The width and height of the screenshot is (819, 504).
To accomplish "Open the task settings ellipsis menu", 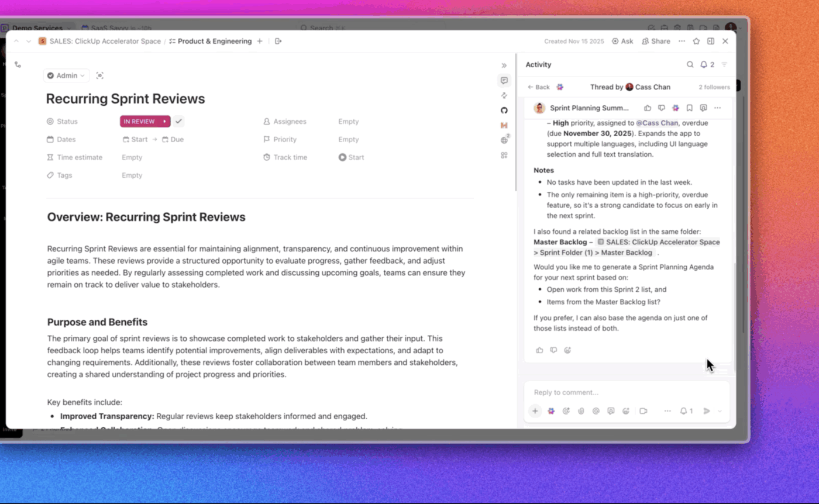I will click(x=682, y=42).
